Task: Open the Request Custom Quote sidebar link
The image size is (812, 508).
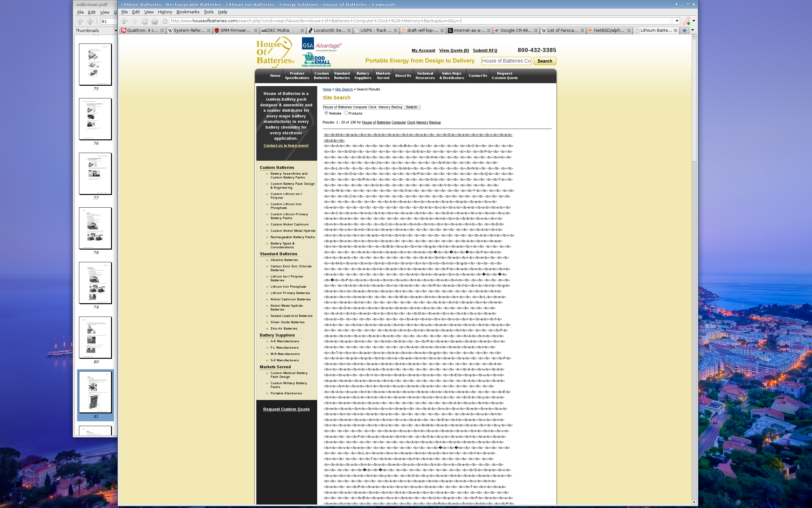Action: tap(286, 409)
